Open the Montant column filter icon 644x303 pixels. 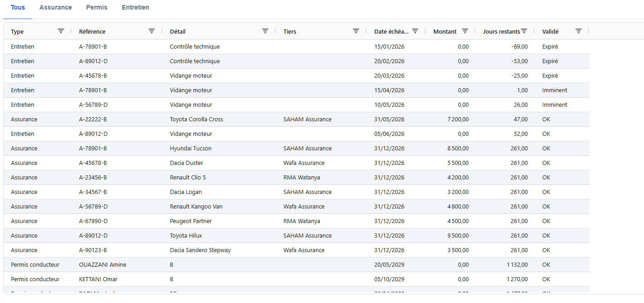click(465, 31)
